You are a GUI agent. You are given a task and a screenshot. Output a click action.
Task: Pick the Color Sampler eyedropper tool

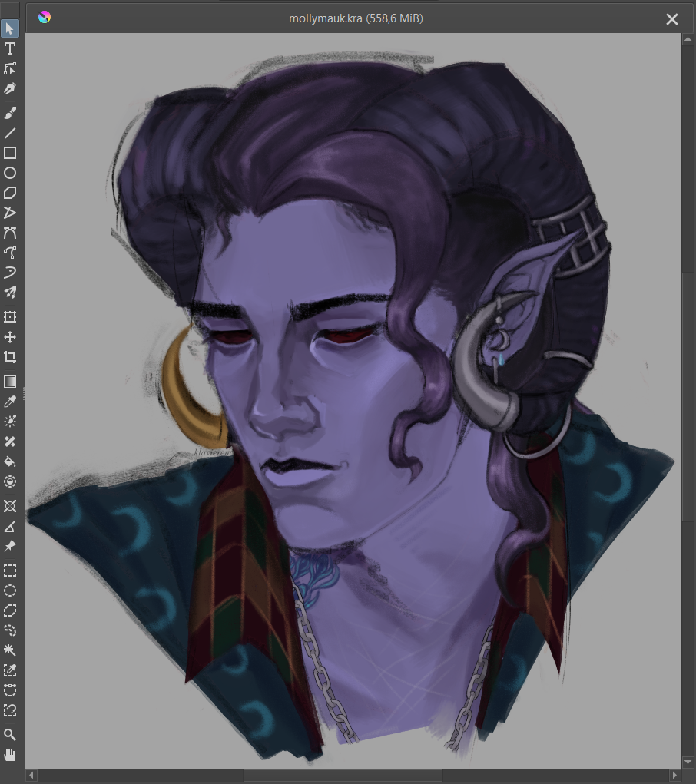[x=10, y=402]
